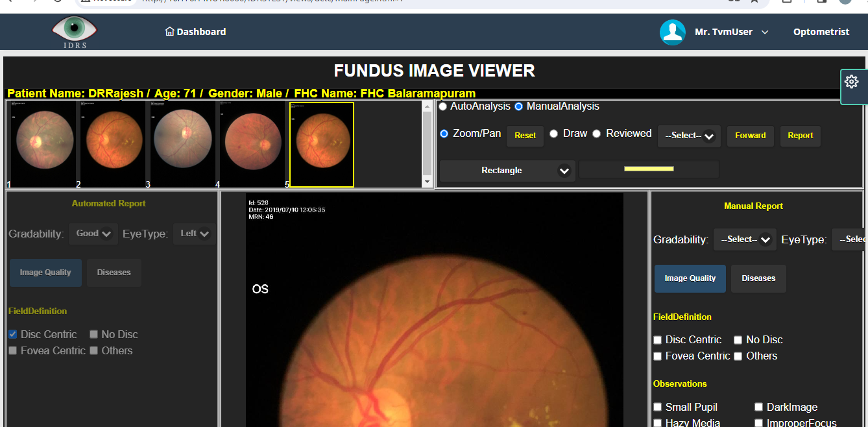The image size is (868, 427).
Task: Click the OS eye label on image
Action: coord(260,289)
